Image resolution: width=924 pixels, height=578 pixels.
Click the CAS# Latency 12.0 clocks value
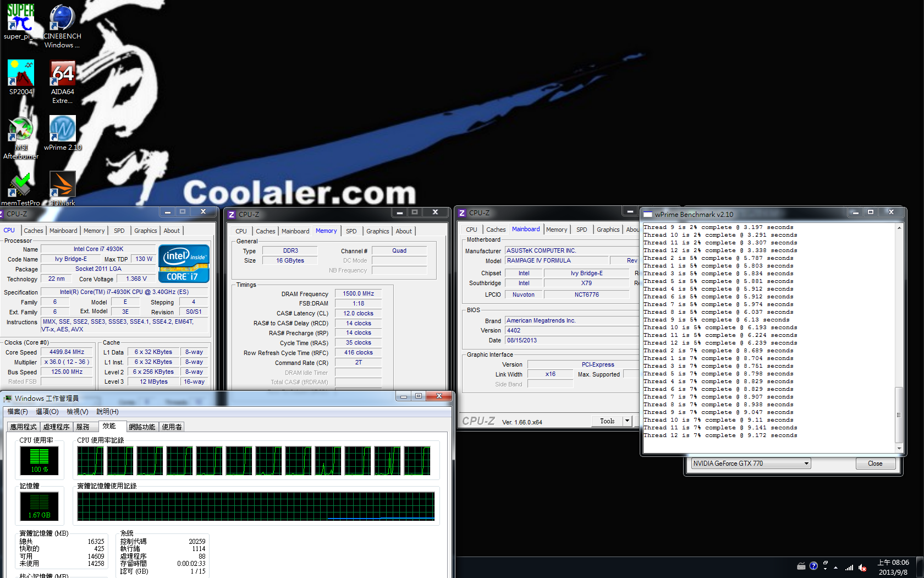(359, 314)
